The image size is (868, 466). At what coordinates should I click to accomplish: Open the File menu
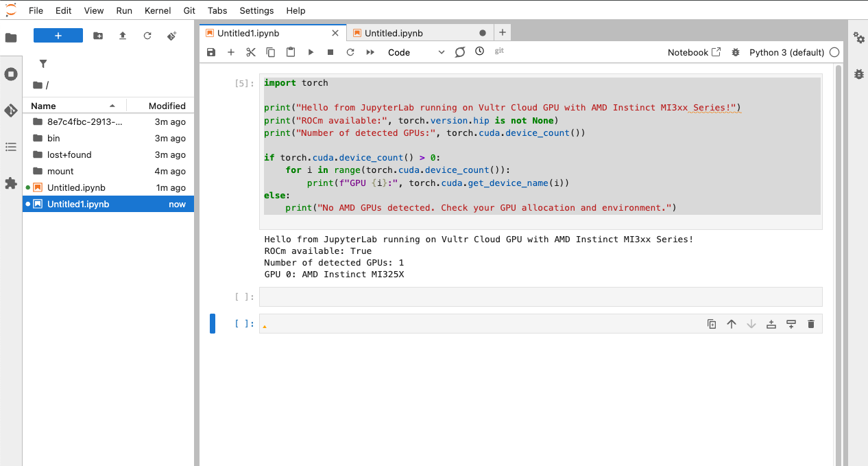[x=36, y=10]
